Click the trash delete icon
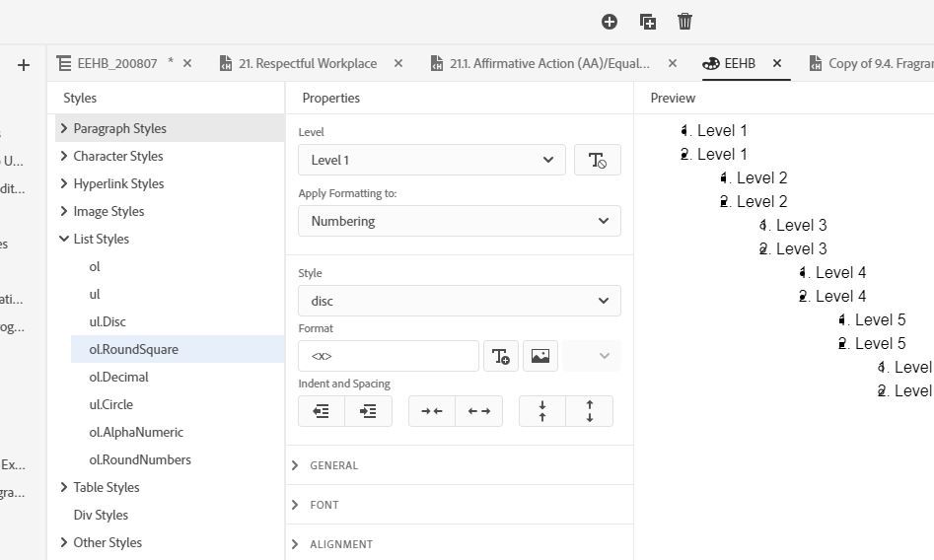Viewport: 934px width, 560px height. pyautogui.click(x=685, y=22)
